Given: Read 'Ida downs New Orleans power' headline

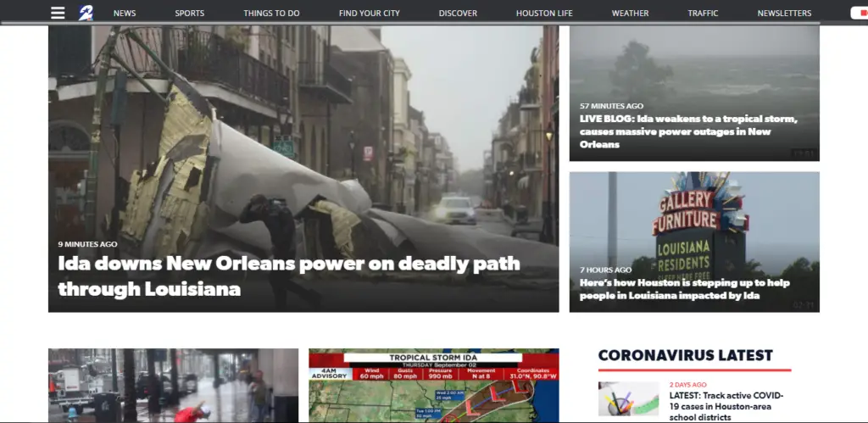Looking at the screenshot, I should (x=288, y=276).
